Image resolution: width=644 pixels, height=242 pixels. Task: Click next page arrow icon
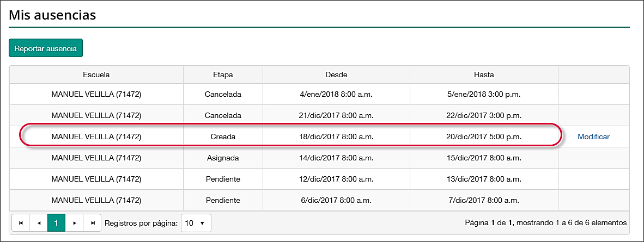coord(75,223)
